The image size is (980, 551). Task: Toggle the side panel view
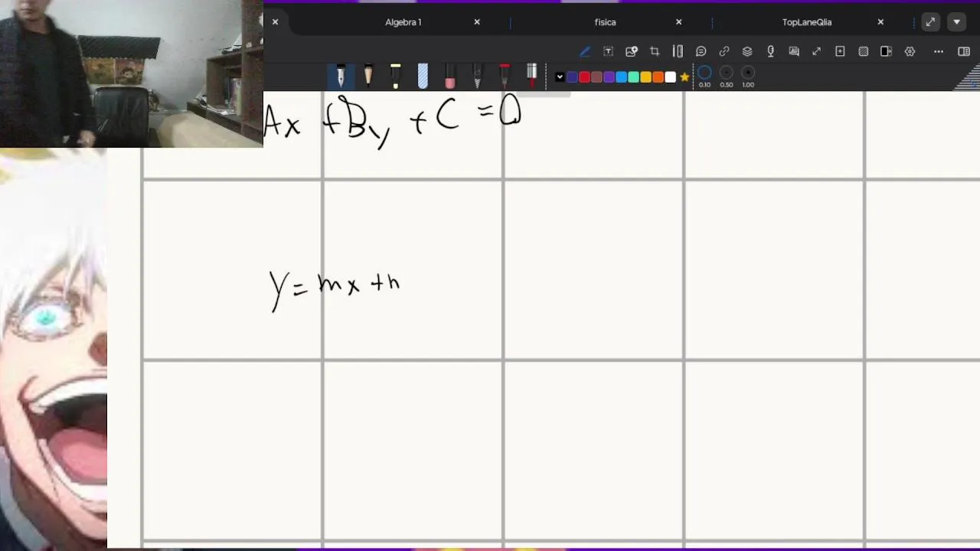pyautogui.click(x=964, y=51)
